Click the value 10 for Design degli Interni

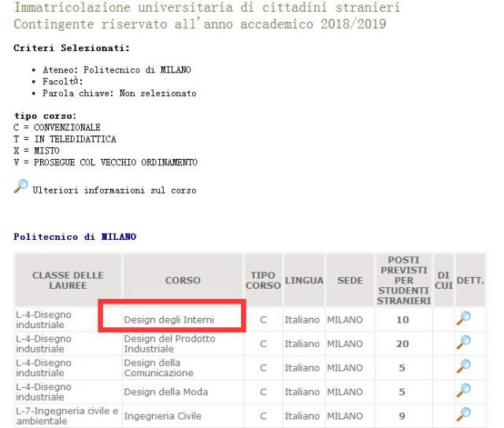[x=402, y=319]
